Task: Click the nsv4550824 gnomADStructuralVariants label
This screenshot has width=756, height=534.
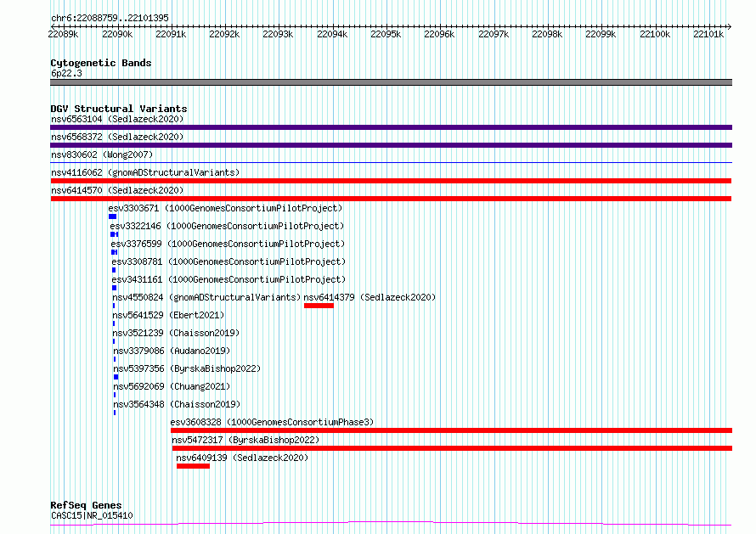Action: click(206, 297)
